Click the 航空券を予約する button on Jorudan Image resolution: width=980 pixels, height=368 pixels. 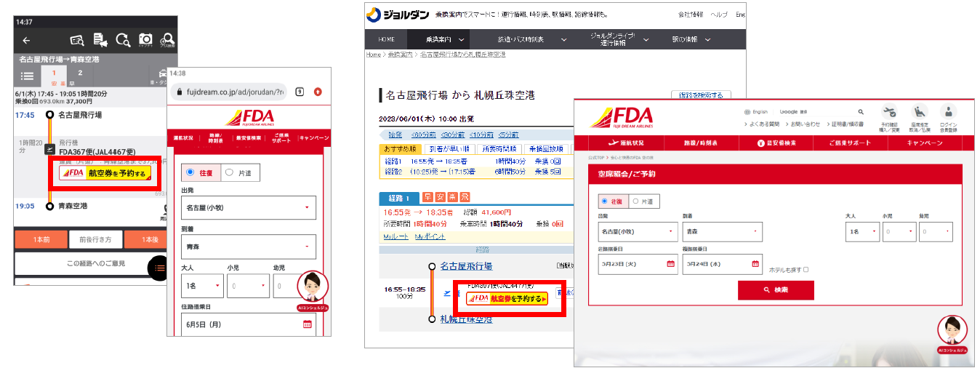coord(507,299)
